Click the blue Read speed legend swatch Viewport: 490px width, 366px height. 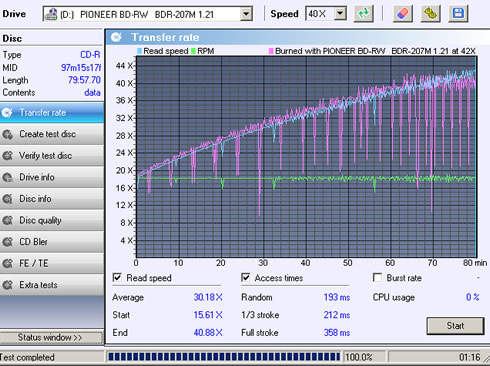[139, 51]
